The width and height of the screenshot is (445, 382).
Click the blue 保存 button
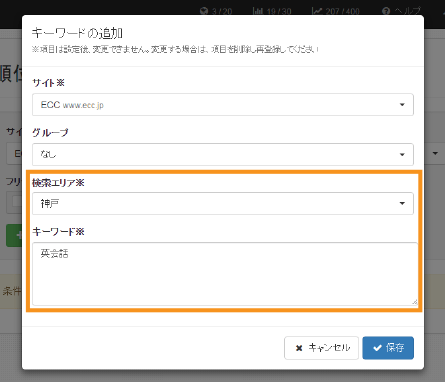(388, 348)
